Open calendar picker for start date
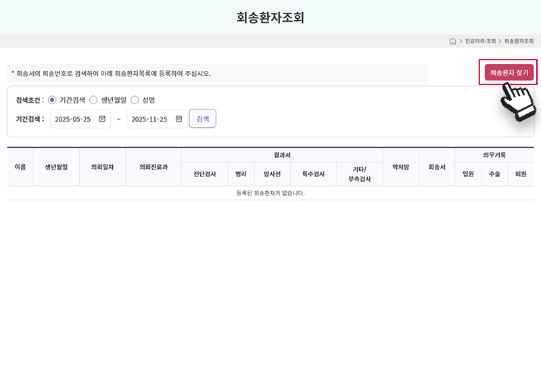Image resolution: width=541 pixels, height=392 pixels. [102, 119]
